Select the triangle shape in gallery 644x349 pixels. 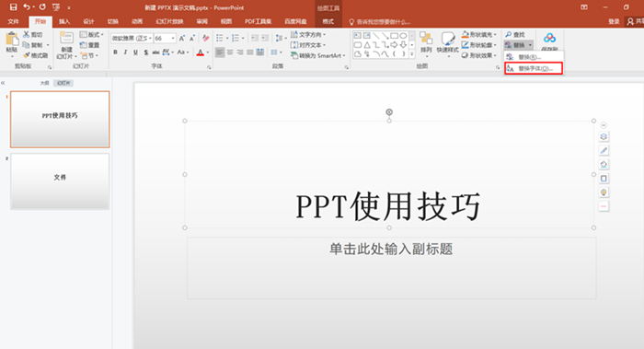click(367, 45)
